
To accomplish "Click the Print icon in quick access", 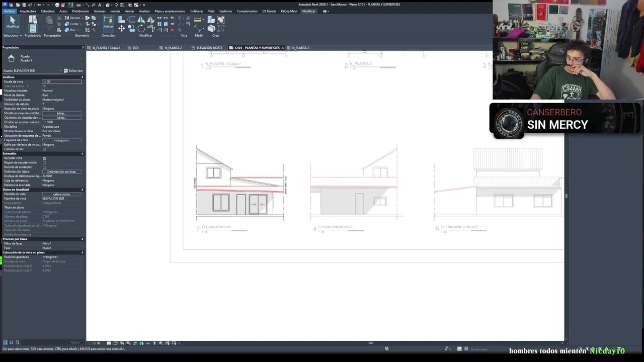I will [57, 5].
